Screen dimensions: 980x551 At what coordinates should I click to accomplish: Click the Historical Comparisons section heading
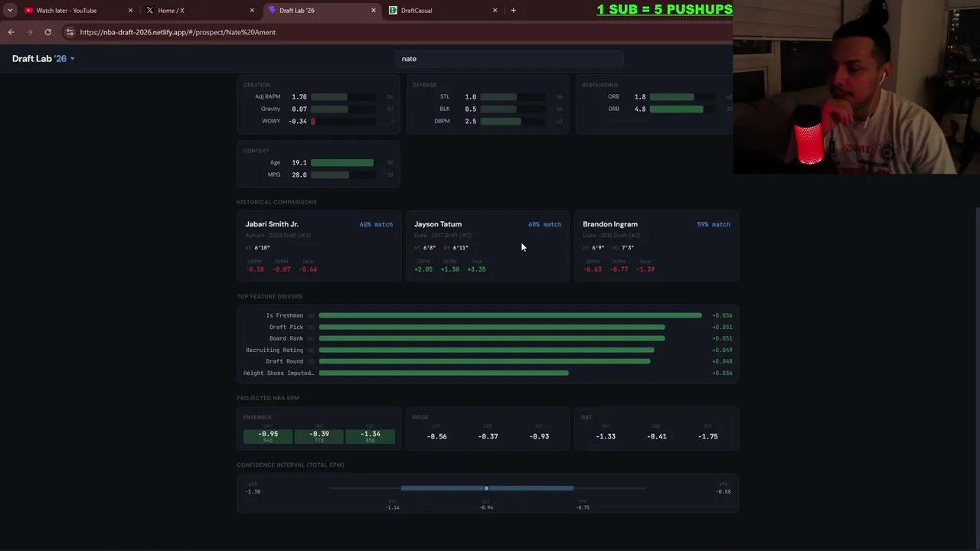click(276, 202)
